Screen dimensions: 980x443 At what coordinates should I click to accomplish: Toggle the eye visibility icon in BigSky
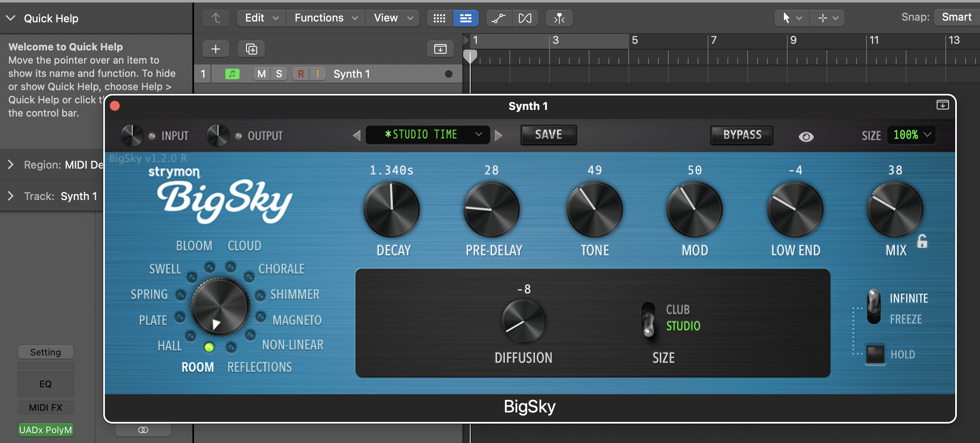click(806, 136)
